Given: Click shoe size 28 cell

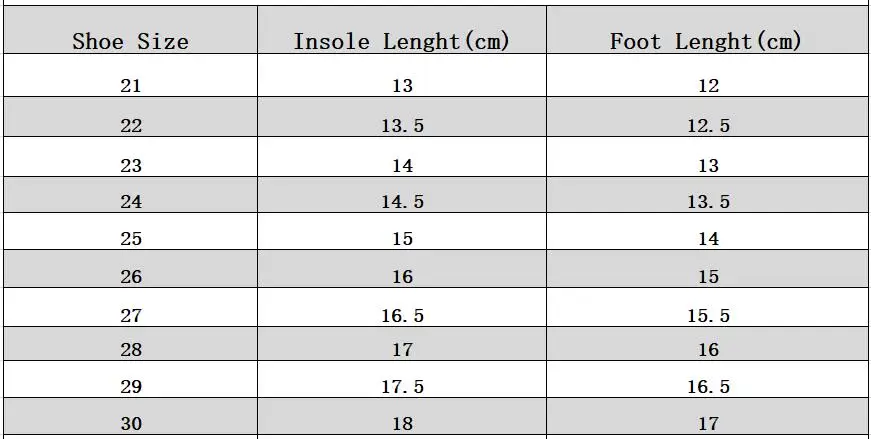Looking at the screenshot, I should (x=131, y=350).
